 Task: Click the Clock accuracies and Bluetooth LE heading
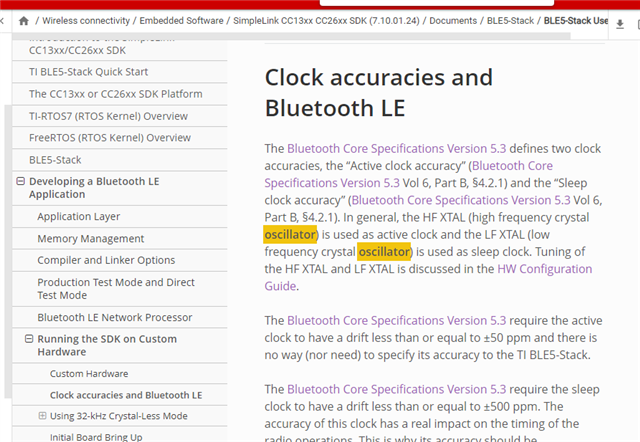tap(379, 93)
